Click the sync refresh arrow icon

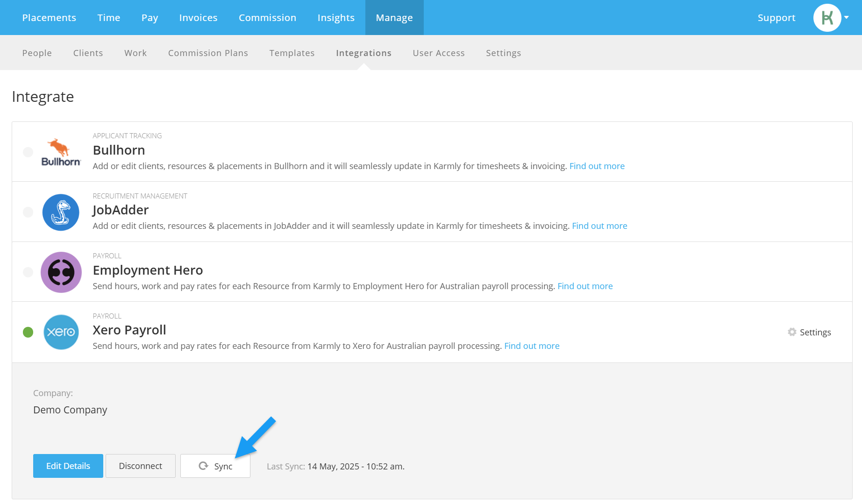[x=203, y=466]
